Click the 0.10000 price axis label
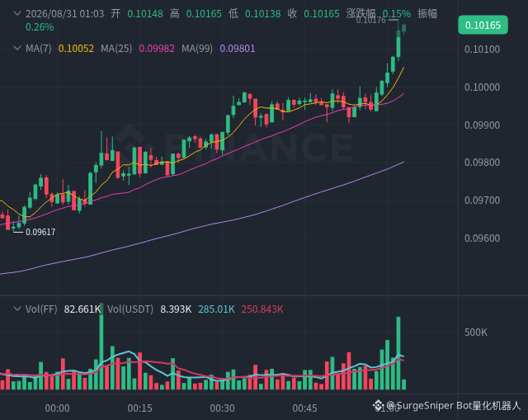This screenshot has width=528, height=420. pyautogui.click(x=482, y=87)
